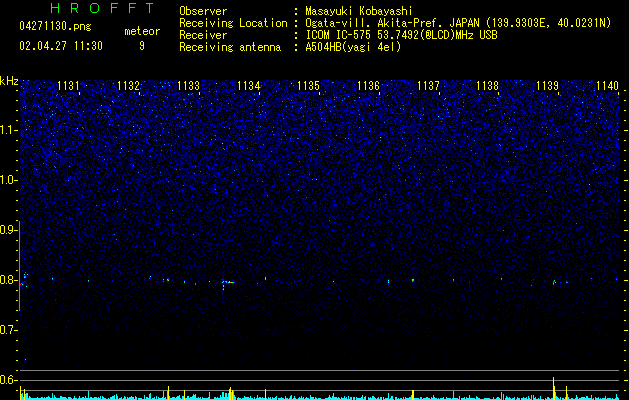Click the date 02.04.27 11:30
The image size is (629, 400).
pyautogui.click(x=61, y=46)
